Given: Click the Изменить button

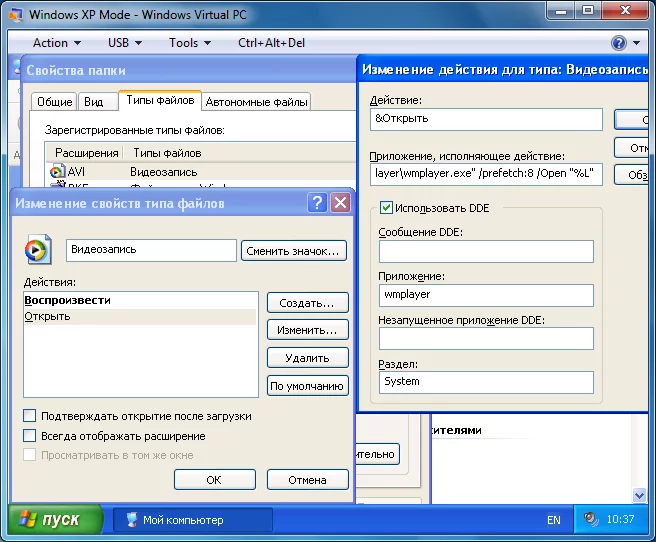Looking at the screenshot, I should pos(308,330).
